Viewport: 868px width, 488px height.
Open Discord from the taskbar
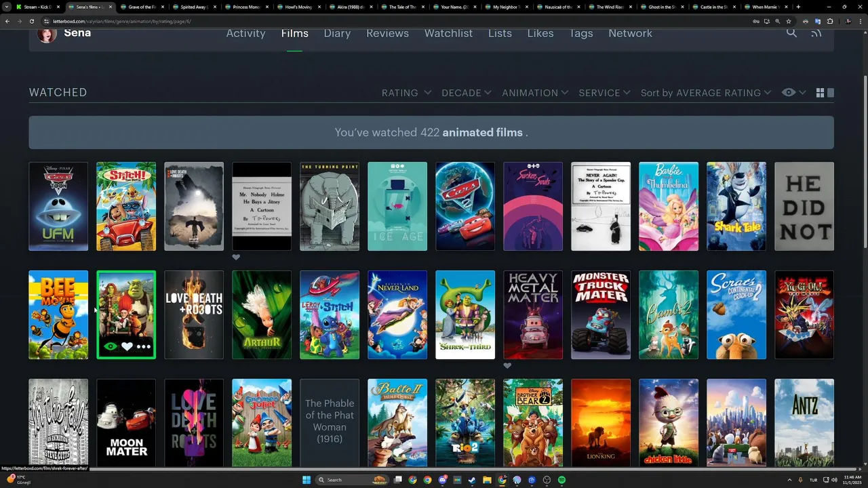pos(443,480)
